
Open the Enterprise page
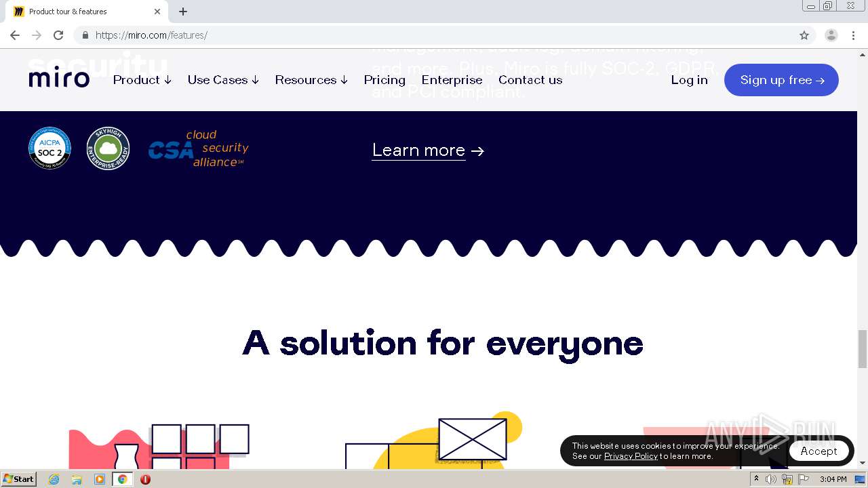(452, 80)
